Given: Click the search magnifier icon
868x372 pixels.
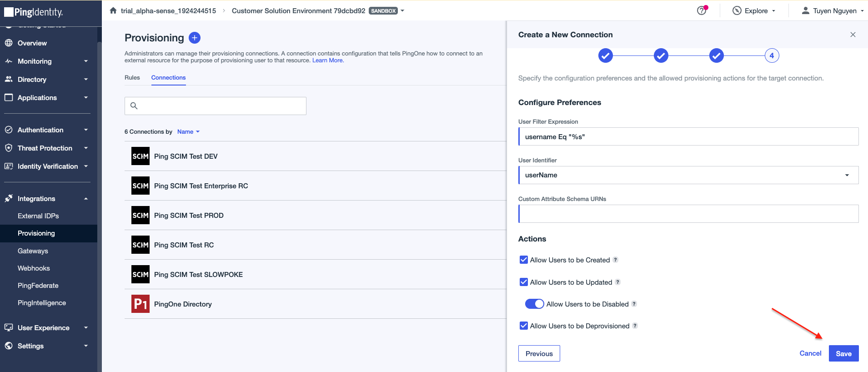Looking at the screenshot, I should pos(134,106).
